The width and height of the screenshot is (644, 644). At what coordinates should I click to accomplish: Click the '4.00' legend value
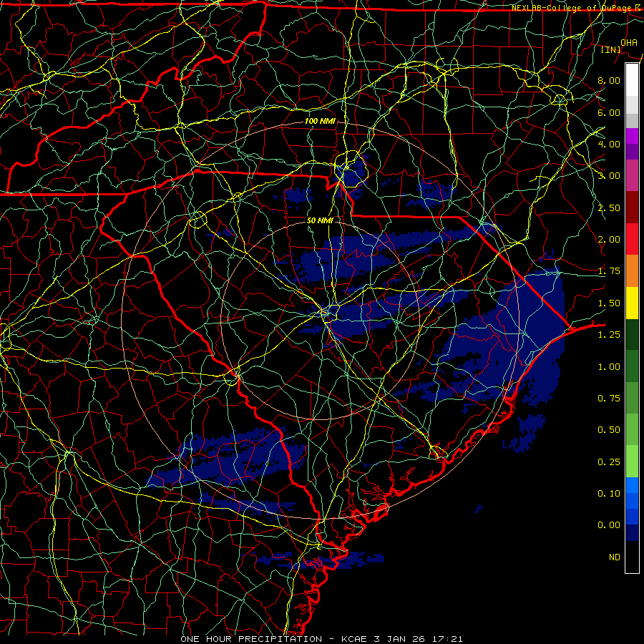pyautogui.click(x=609, y=144)
